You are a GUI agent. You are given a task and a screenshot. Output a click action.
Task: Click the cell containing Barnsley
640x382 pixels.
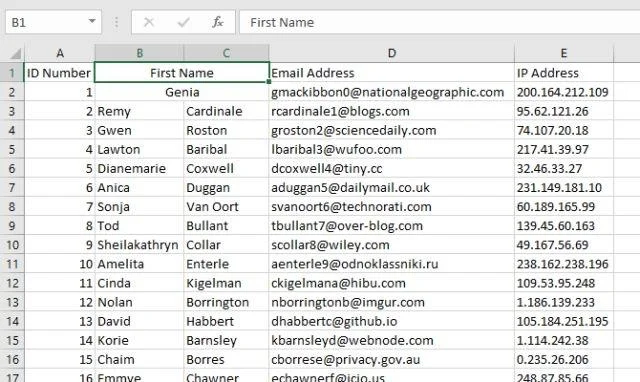point(227,340)
